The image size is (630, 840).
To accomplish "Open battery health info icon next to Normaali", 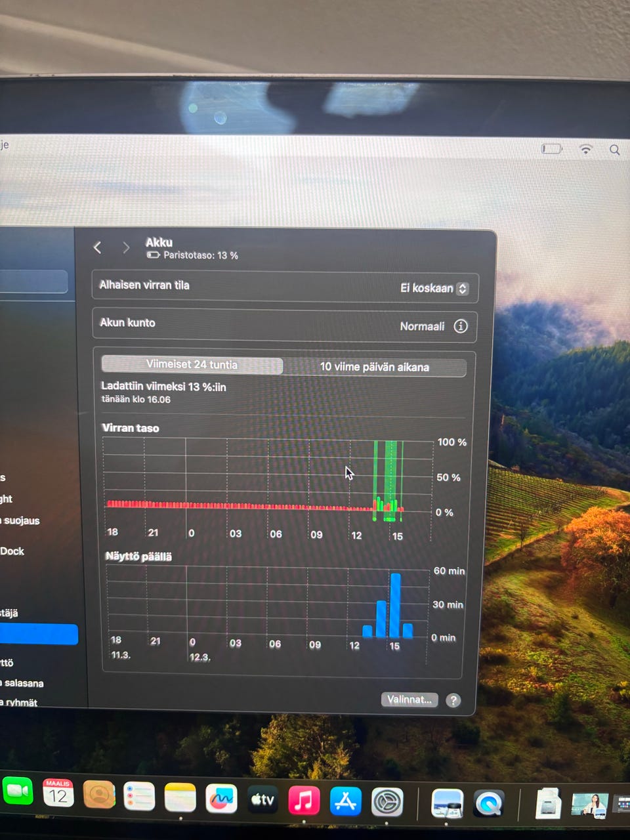I will (461, 326).
